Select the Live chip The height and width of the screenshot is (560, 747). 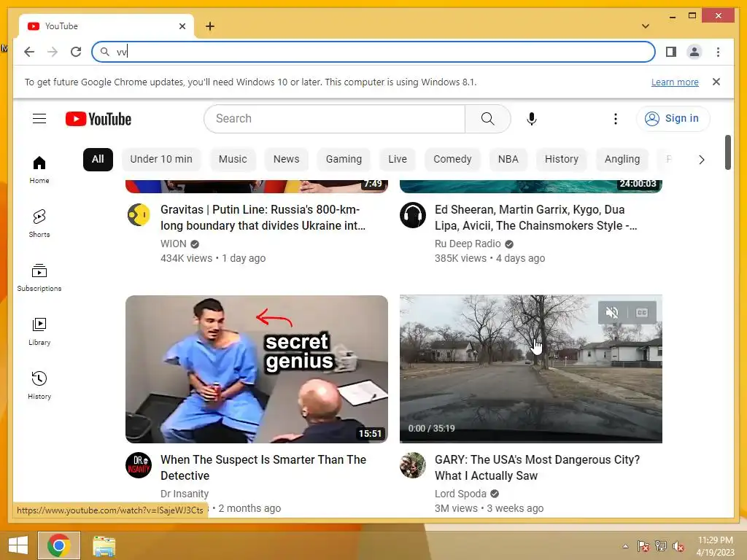(x=398, y=159)
